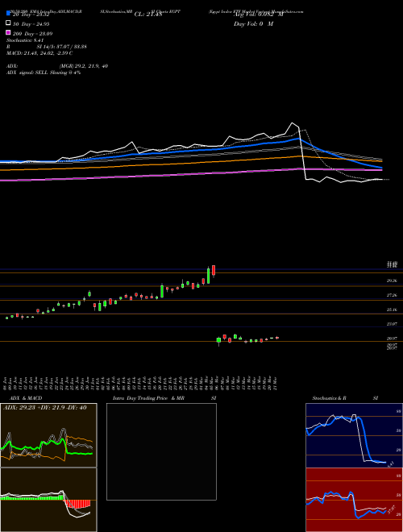Click the blue 20 Day legend swatch
Image resolution: width=403 pixels, height=532 pixels.
[8, 13]
